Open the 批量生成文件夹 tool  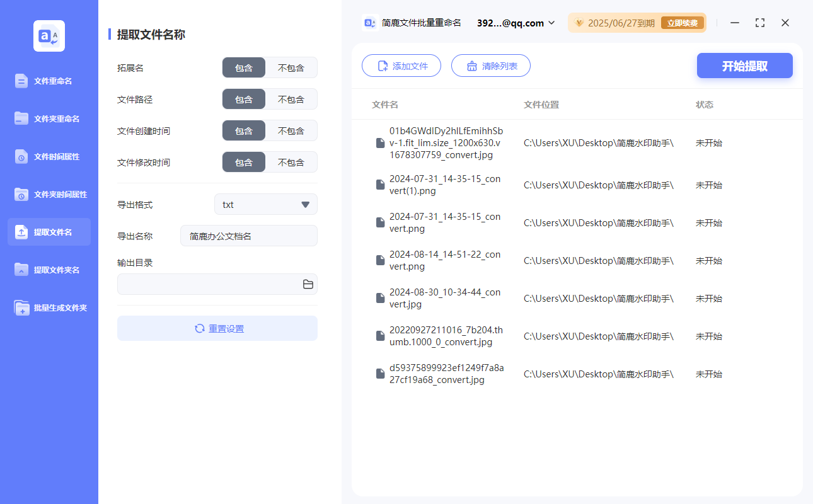pos(49,307)
